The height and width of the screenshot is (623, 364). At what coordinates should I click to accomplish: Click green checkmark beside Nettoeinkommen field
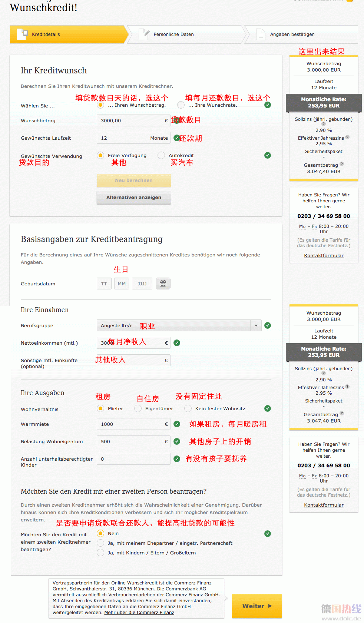point(177,343)
